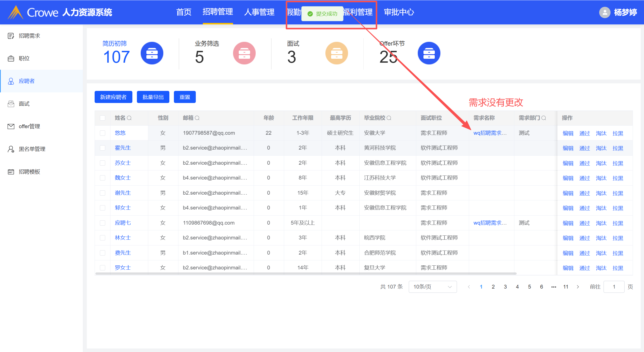Click the blue 简历初筛 archive icon

coord(152,53)
